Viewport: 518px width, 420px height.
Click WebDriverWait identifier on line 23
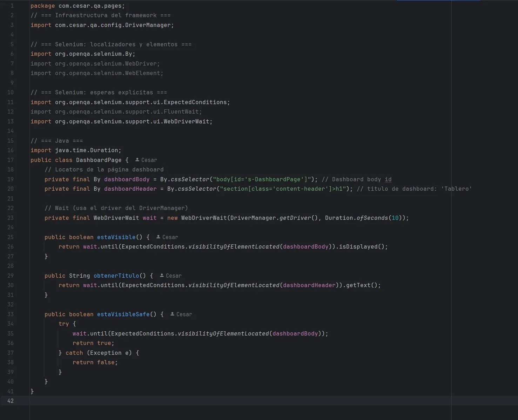pos(116,218)
